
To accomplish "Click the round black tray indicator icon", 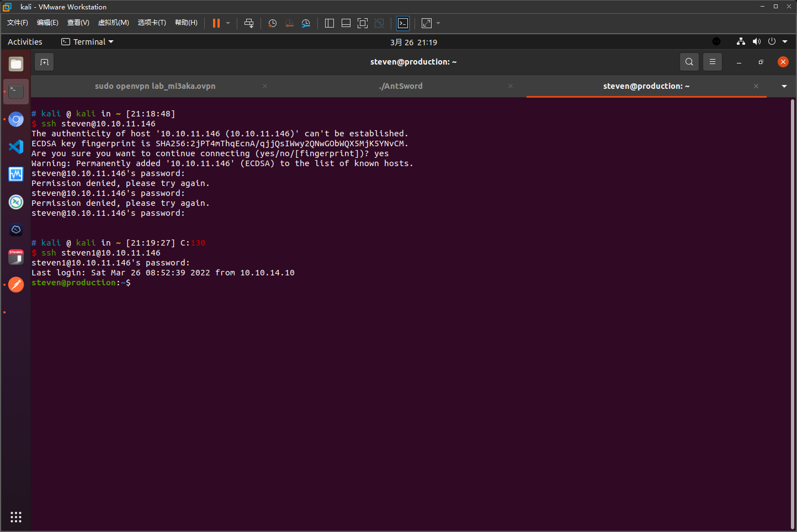I will pyautogui.click(x=716, y=41).
